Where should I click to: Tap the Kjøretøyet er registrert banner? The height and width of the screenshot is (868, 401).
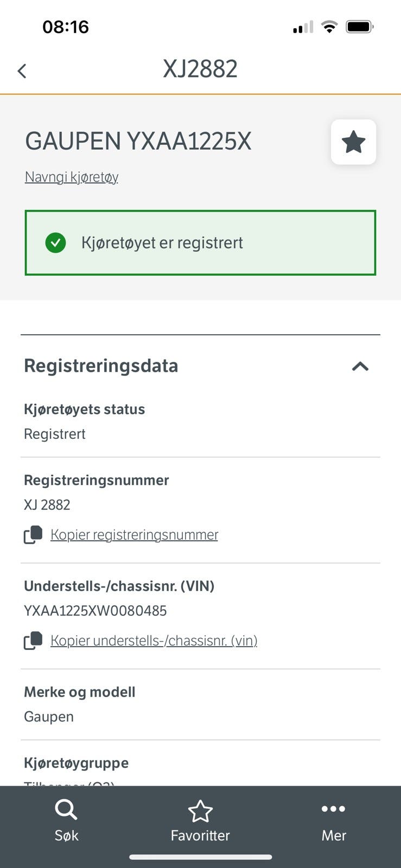(200, 242)
